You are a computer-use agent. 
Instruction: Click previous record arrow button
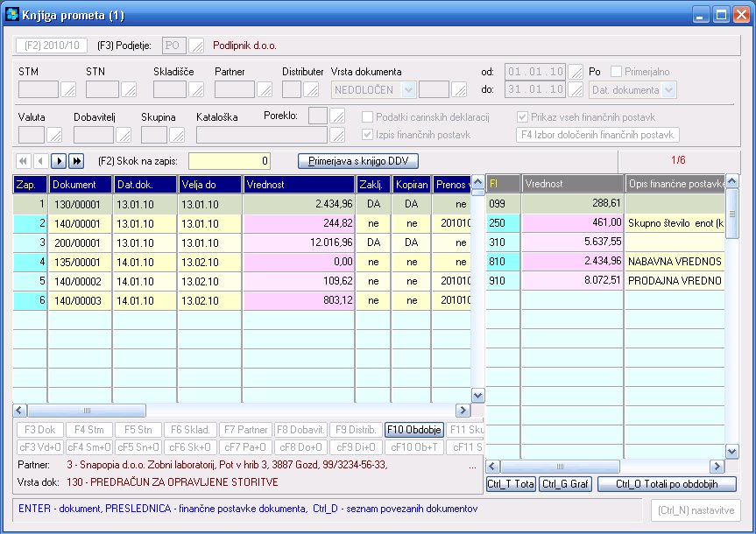(41, 161)
